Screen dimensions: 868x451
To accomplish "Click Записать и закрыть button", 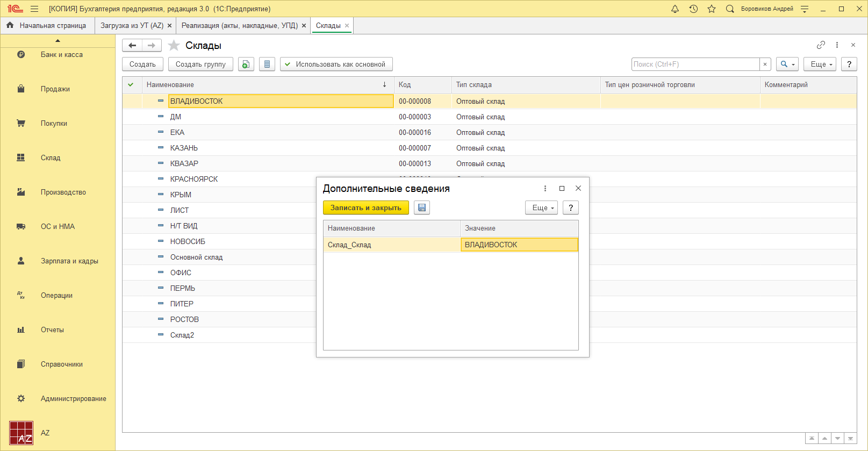I will pos(365,207).
